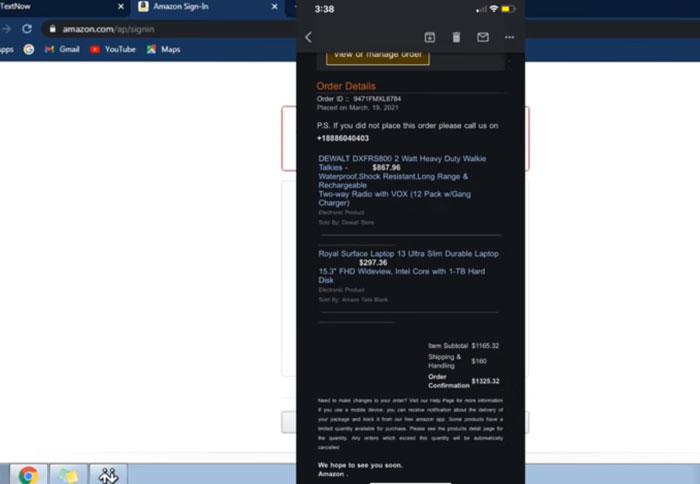The image size is (700, 484).
Task: Switch to the TextNow tab
Action: [20, 6]
